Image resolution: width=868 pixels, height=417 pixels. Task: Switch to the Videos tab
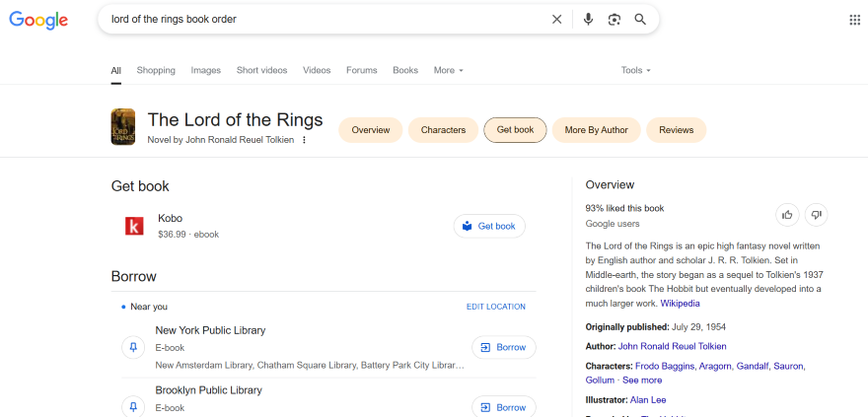coord(317,70)
